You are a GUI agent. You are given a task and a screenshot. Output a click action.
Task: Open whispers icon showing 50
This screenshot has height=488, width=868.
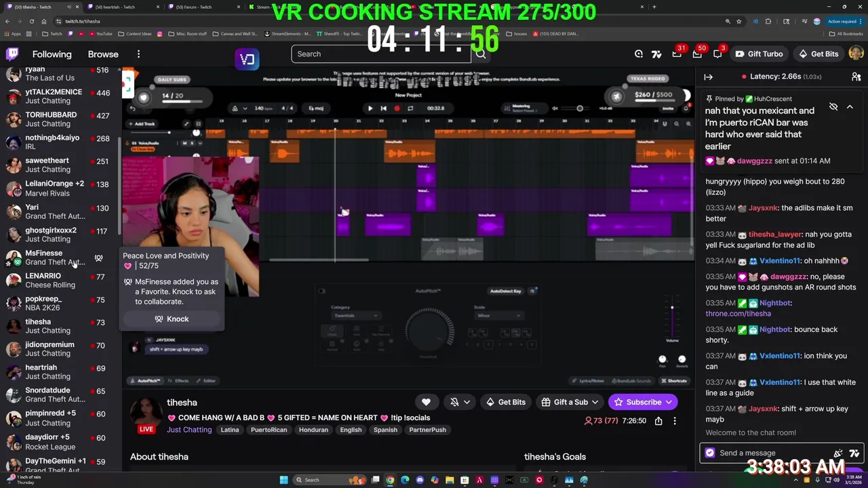698,54
